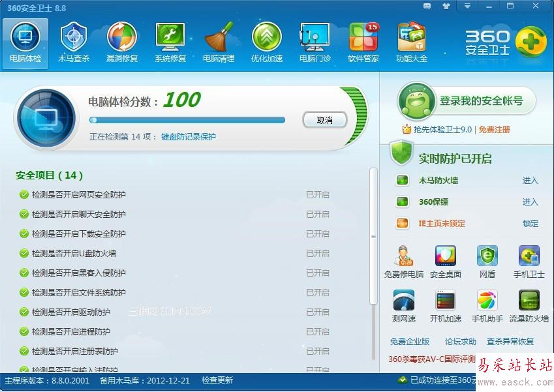Click the scan progress bar
The width and height of the screenshot is (554, 392).
[x=187, y=120]
